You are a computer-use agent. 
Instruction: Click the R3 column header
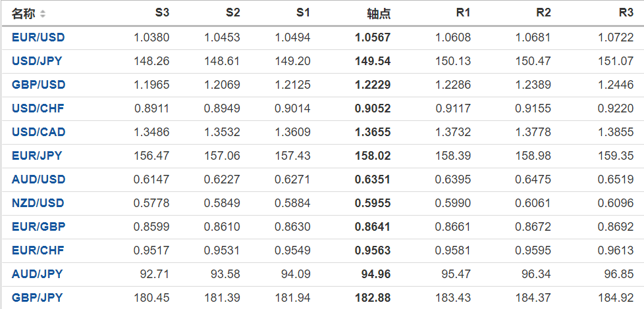(626, 13)
